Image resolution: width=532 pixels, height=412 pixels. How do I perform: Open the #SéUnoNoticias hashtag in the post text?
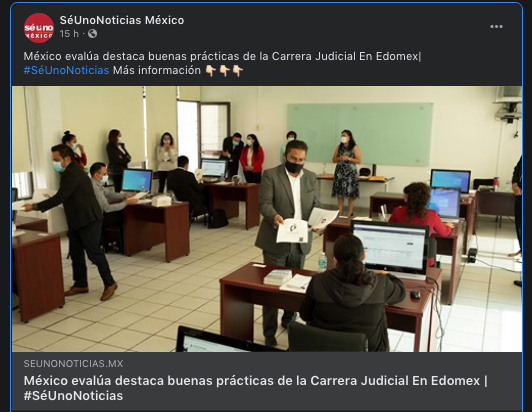(x=66, y=70)
